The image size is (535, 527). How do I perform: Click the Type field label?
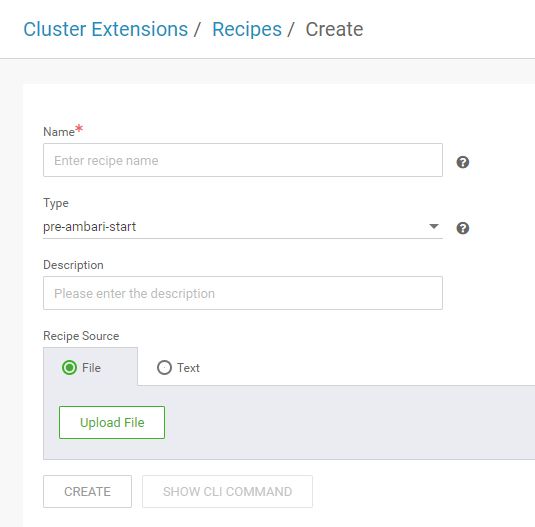[56, 203]
